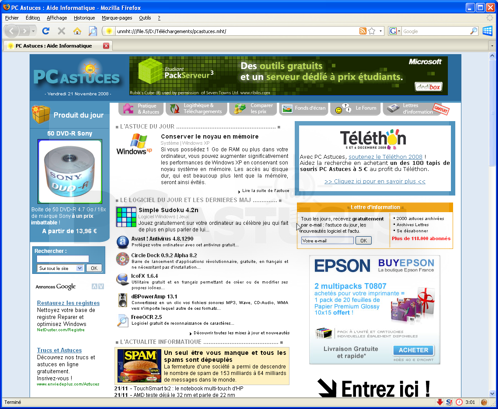Screen dimensions: 498x409
Task: Click the stop loading X icon
Action: pyautogui.click(x=61, y=31)
